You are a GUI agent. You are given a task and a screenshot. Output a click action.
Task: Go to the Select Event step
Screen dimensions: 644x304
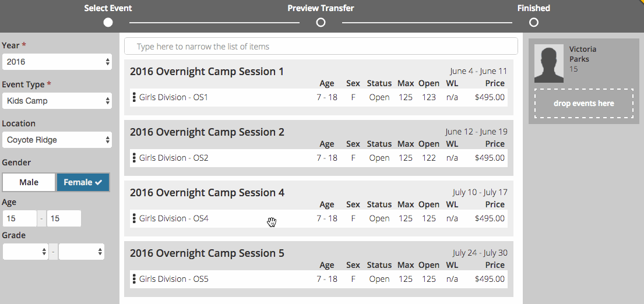pos(108,23)
